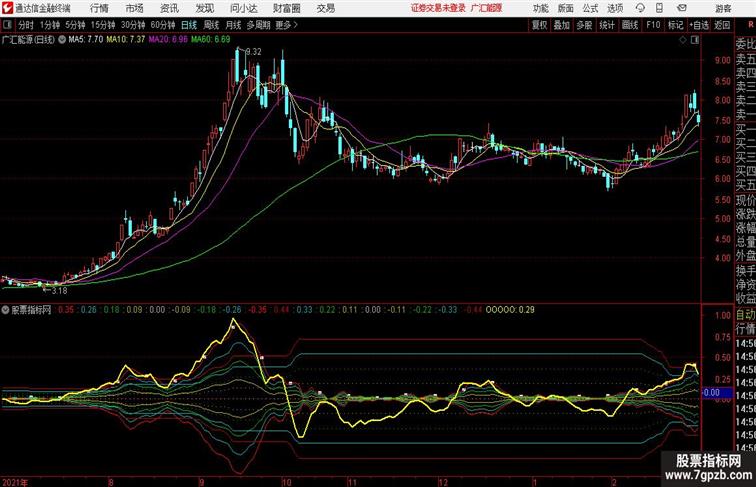Click the 3.18 low price label
This screenshot has width=756, height=487.
point(59,291)
